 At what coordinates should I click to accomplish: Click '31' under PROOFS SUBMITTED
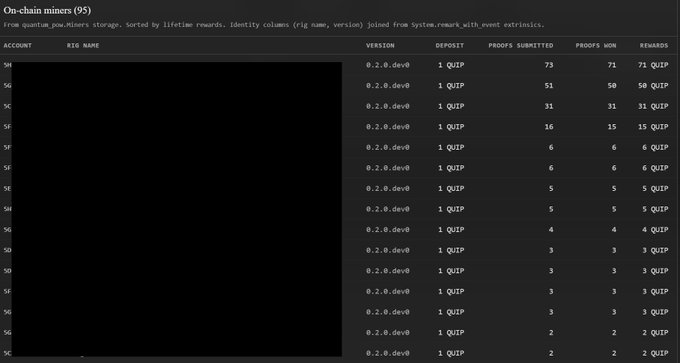[x=549, y=106]
